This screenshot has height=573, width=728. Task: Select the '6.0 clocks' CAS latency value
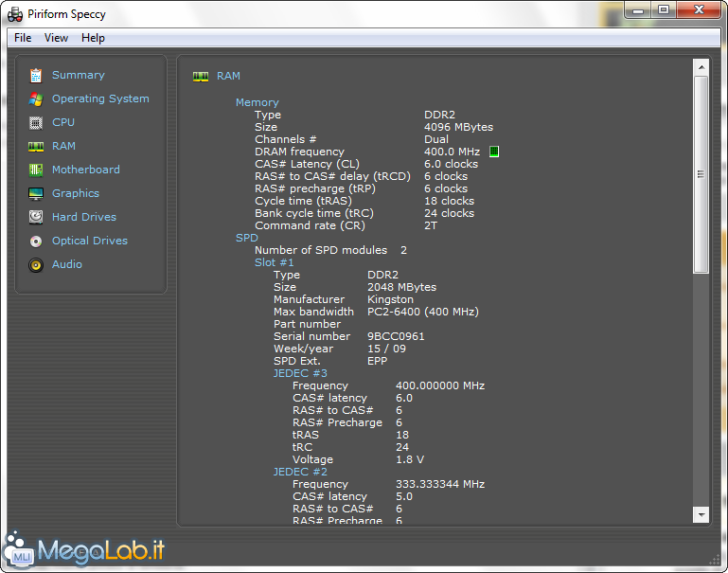pos(451,164)
